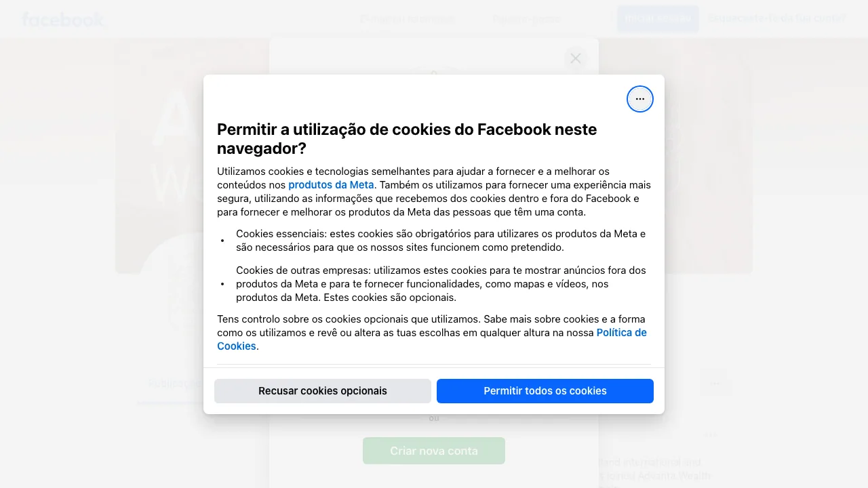Click the "Cookies de outras empresas" bullet paragraph
The height and width of the screenshot is (488, 868).
tap(441, 284)
